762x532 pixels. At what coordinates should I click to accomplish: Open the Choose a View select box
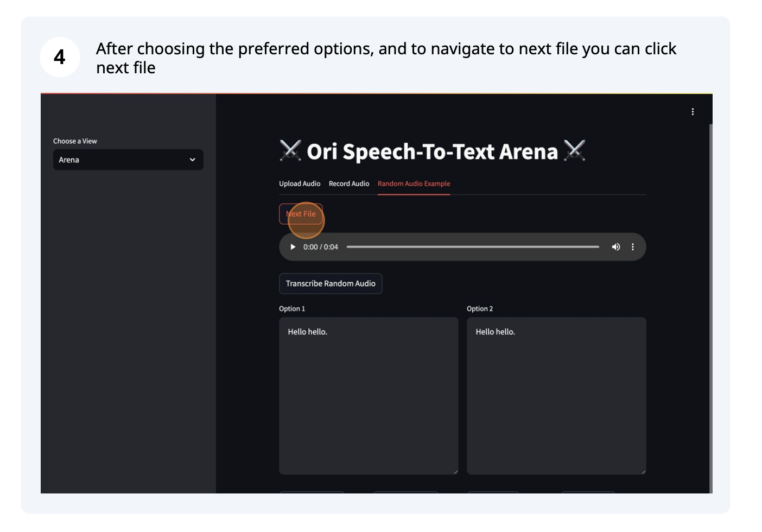tap(128, 160)
